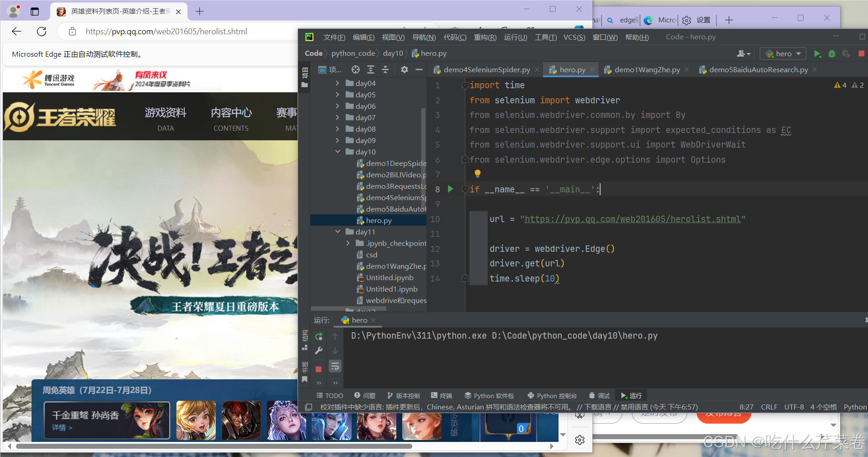Click 详情 link on 孙尚香 card
This screenshot has height=457, width=868.
[x=62, y=428]
